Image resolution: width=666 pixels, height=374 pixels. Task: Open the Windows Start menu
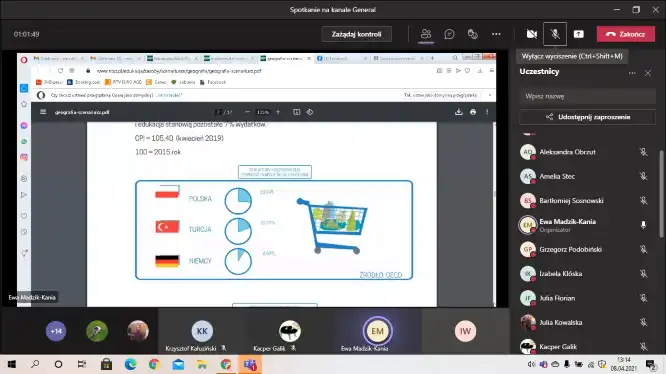tap(11, 364)
